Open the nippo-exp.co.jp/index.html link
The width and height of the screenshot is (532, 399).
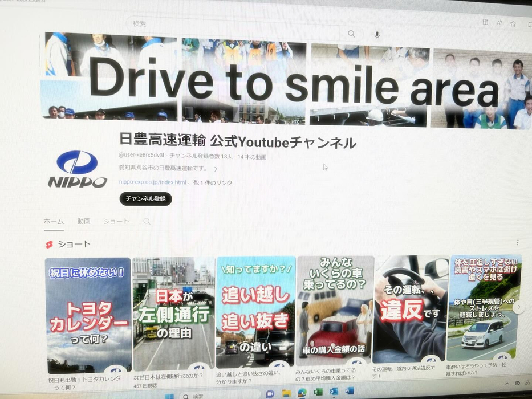(x=152, y=182)
